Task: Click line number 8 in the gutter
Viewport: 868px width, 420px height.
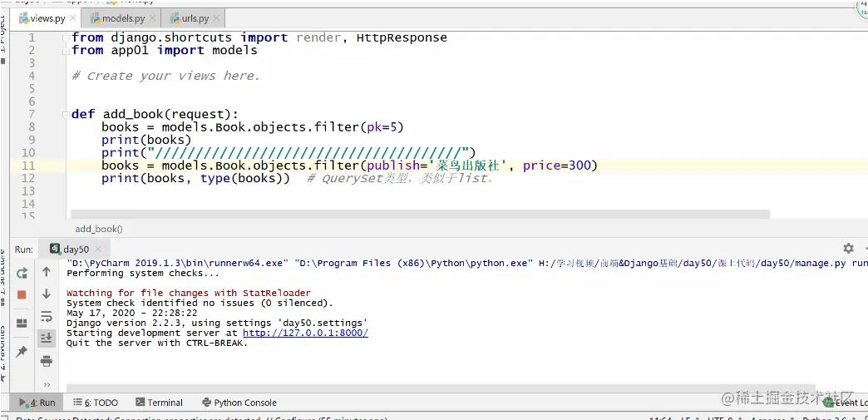Action: coord(31,127)
